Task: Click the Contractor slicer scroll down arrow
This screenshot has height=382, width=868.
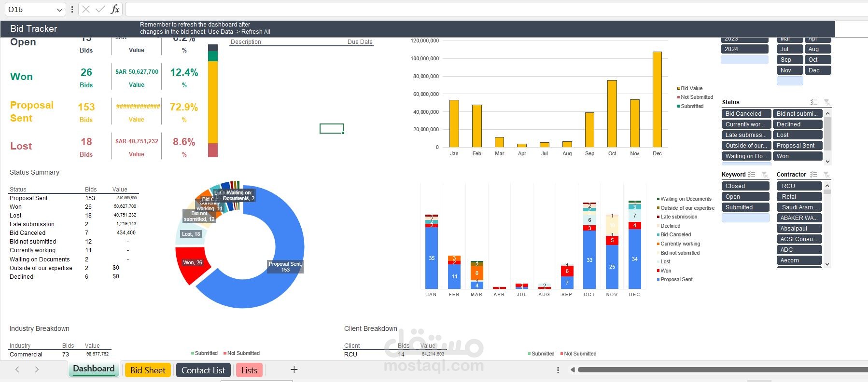Action: click(x=827, y=264)
